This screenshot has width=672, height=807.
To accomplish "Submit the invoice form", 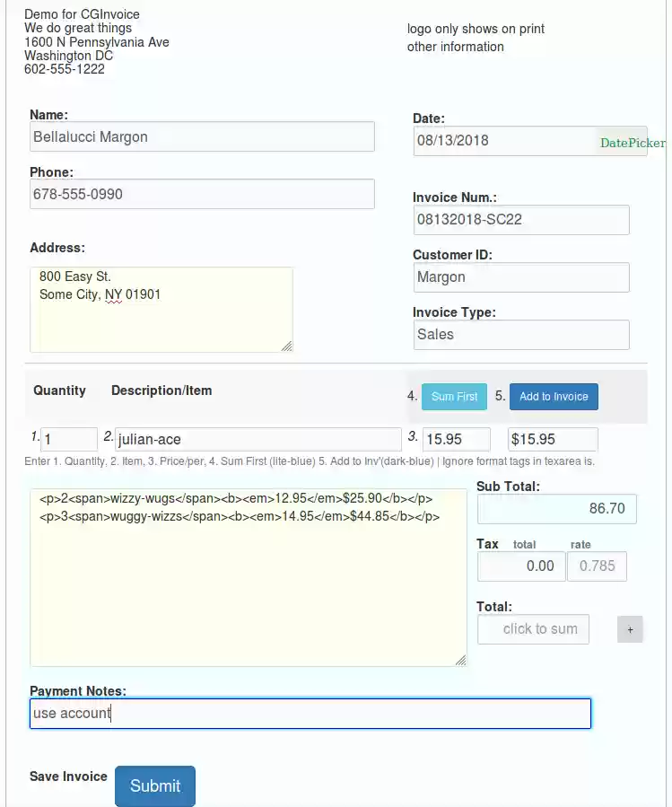I will (154, 785).
